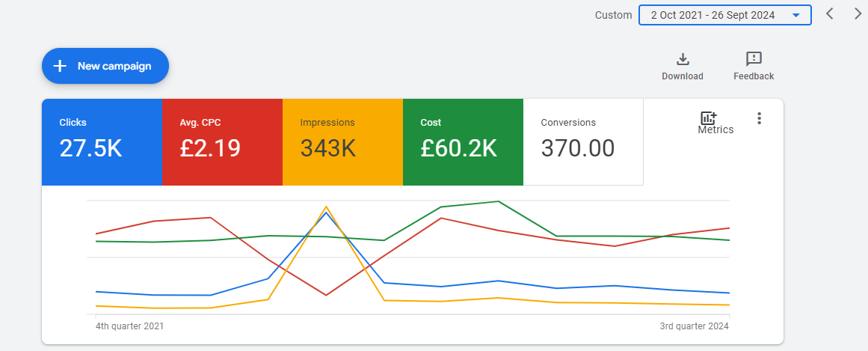Select the Conversions metric tile
The image size is (868, 351).
(x=583, y=142)
